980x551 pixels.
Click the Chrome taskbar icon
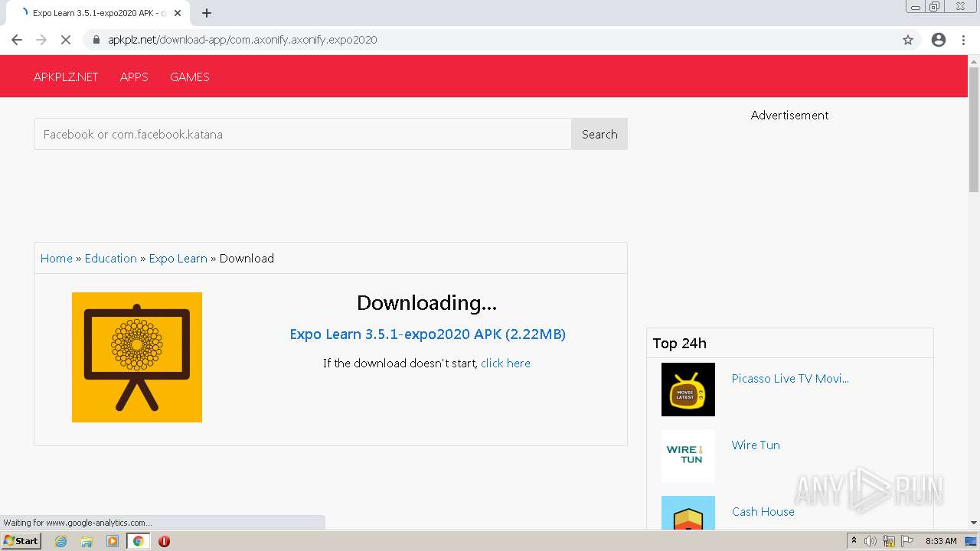point(139,541)
